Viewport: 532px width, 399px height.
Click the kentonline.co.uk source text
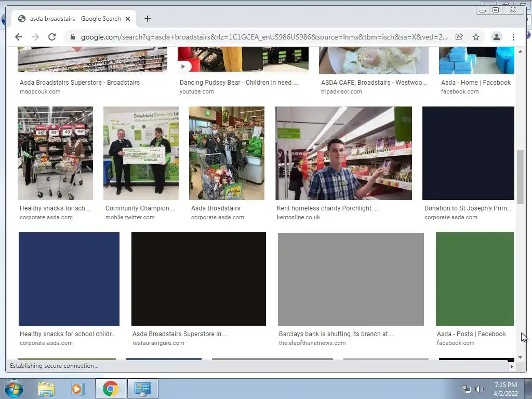(x=298, y=218)
